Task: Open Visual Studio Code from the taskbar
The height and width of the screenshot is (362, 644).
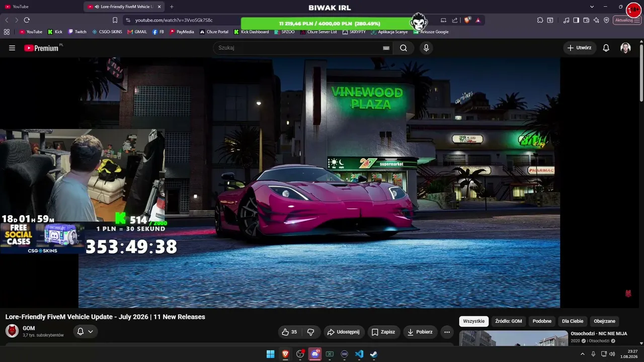Action: [359, 354]
